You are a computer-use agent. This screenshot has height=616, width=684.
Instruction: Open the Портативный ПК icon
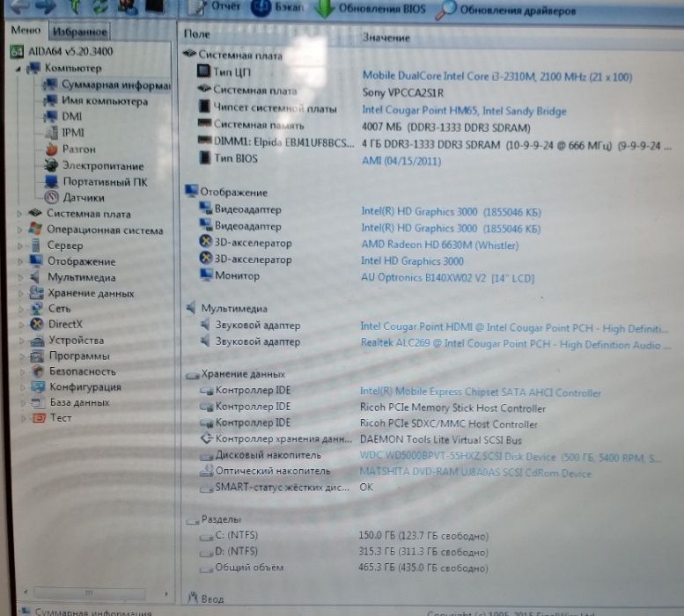tap(51, 181)
